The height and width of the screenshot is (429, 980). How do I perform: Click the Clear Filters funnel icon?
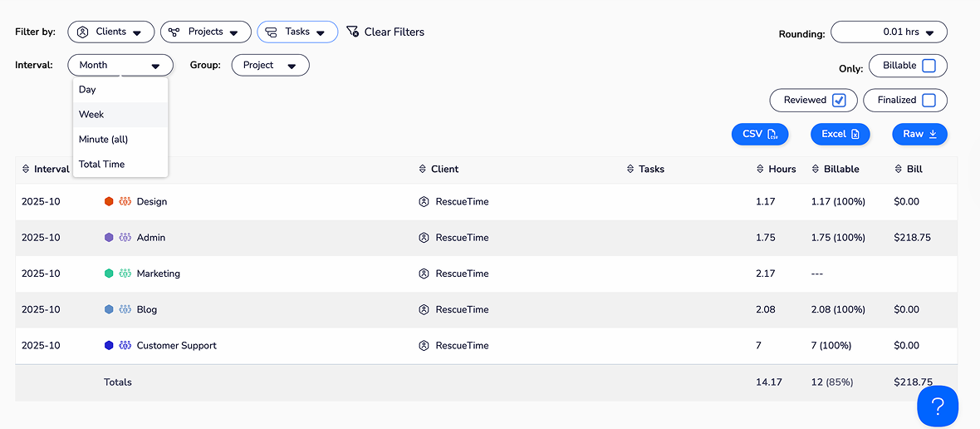(x=353, y=32)
